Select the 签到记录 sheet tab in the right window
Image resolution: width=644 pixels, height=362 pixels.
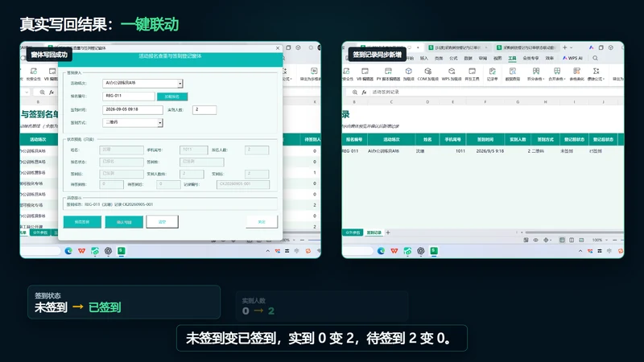[374, 232]
